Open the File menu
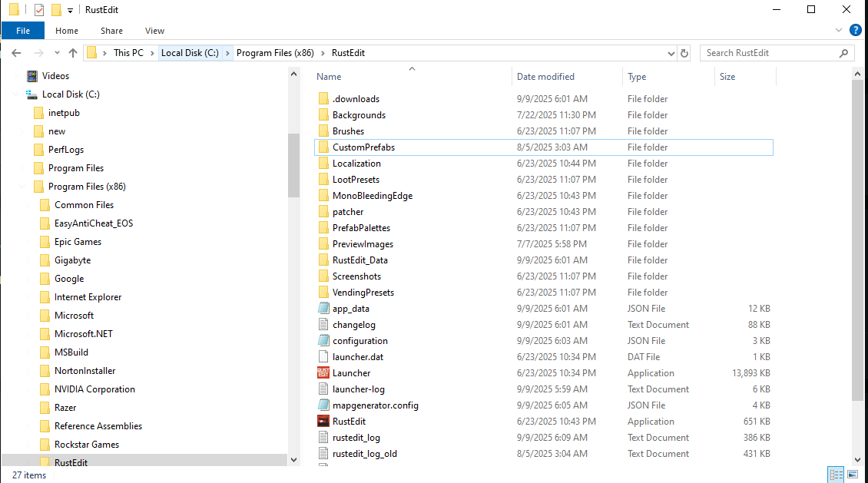 23,31
